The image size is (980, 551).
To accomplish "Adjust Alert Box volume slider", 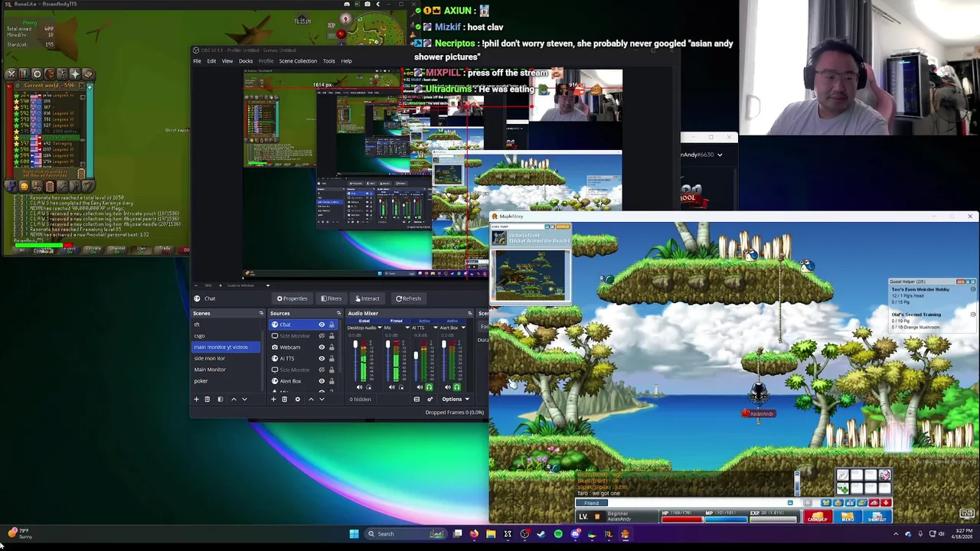I will coord(444,344).
